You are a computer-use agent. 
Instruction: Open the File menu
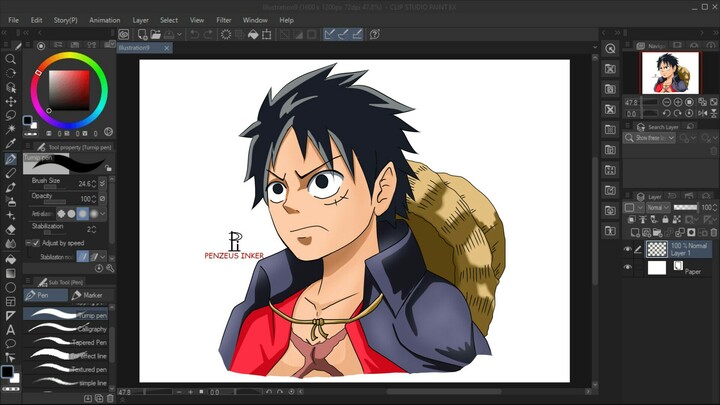click(14, 20)
